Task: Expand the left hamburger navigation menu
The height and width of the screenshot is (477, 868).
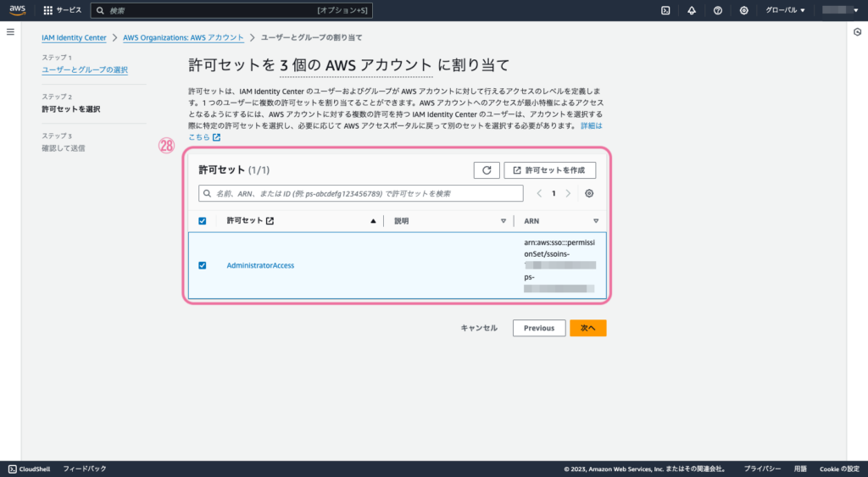Action: (x=10, y=32)
